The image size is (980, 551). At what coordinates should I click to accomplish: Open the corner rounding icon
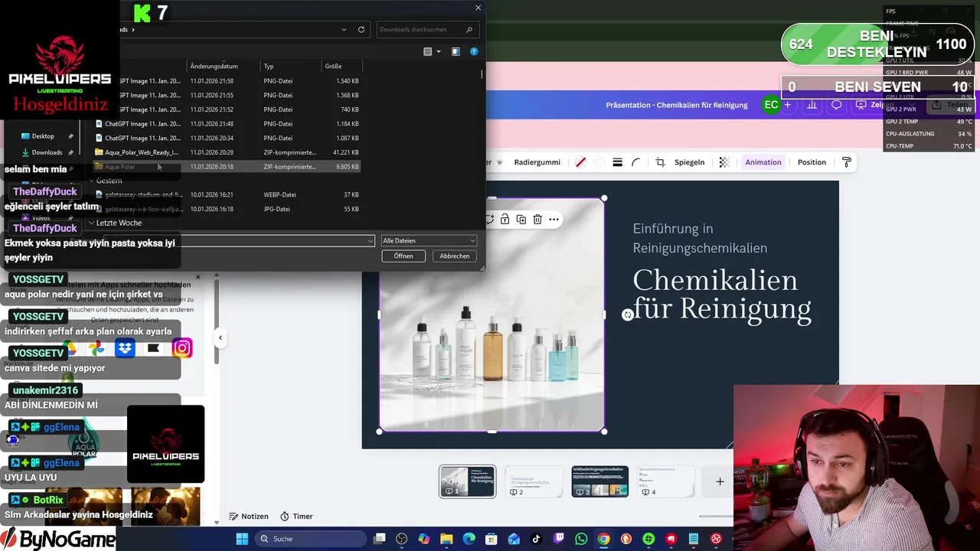(x=636, y=162)
